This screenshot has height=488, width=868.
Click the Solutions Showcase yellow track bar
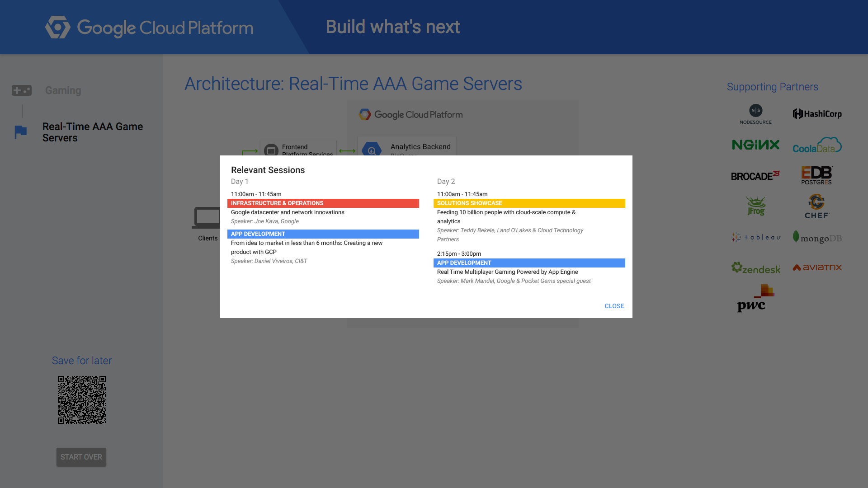tap(529, 203)
